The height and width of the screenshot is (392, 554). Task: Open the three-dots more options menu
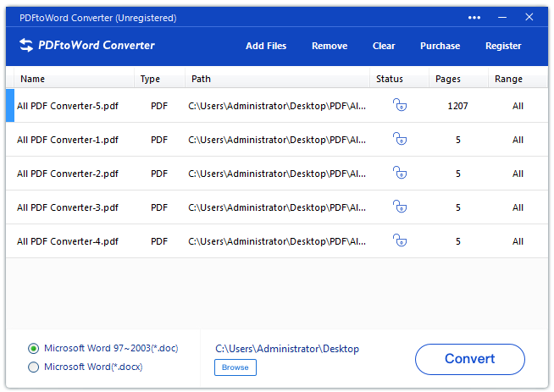(x=474, y=18)
